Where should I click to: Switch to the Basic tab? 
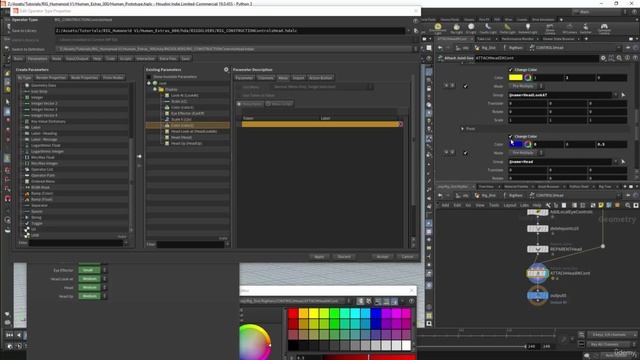tap(18, 58)
